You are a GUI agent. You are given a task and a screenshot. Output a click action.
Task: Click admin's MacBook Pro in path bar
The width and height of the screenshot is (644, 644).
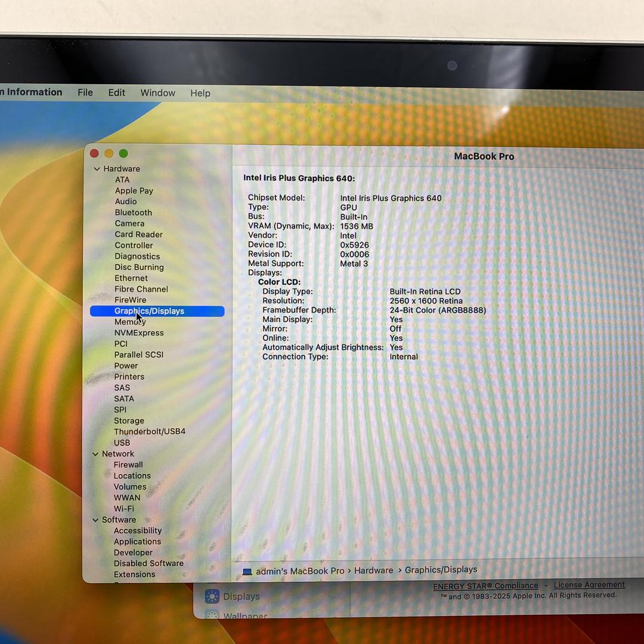click(300, 571)
